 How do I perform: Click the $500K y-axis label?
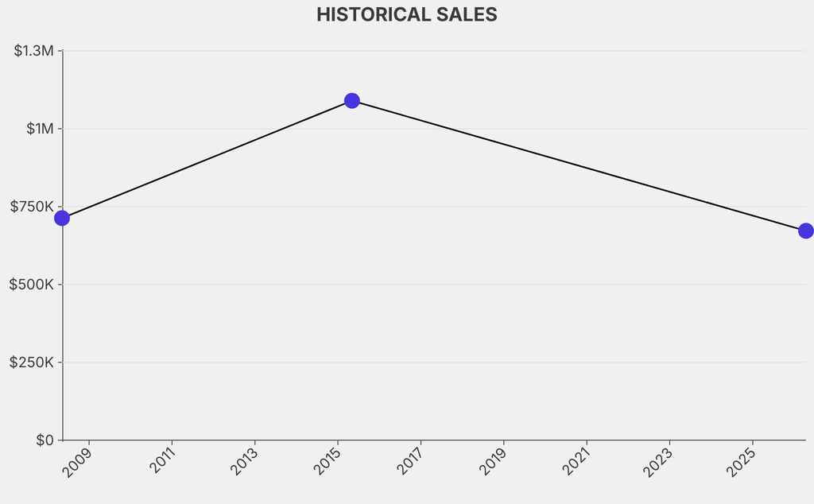32,285
